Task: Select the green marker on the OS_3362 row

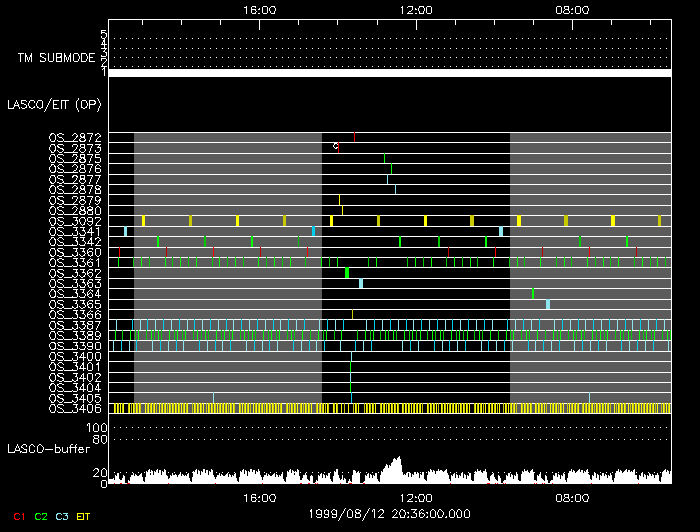Action: 347,272
